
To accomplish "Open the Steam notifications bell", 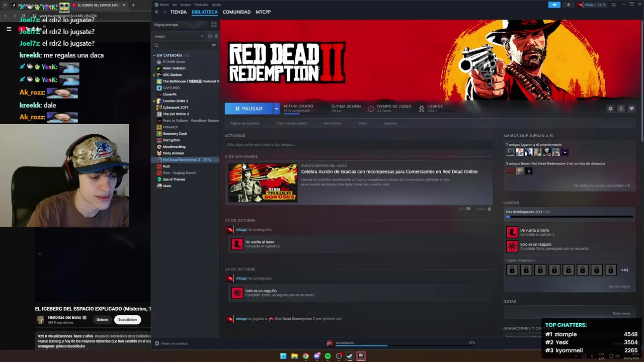I will click(569, 5).
